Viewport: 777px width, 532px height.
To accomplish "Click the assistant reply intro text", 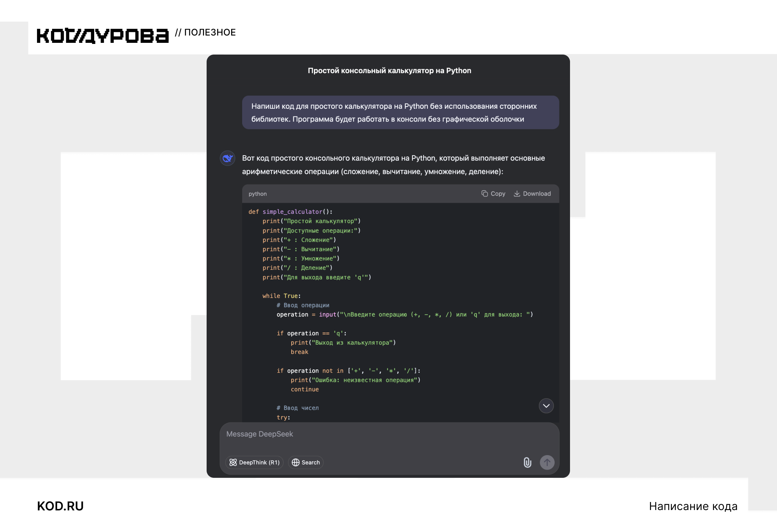I will 393,165.
